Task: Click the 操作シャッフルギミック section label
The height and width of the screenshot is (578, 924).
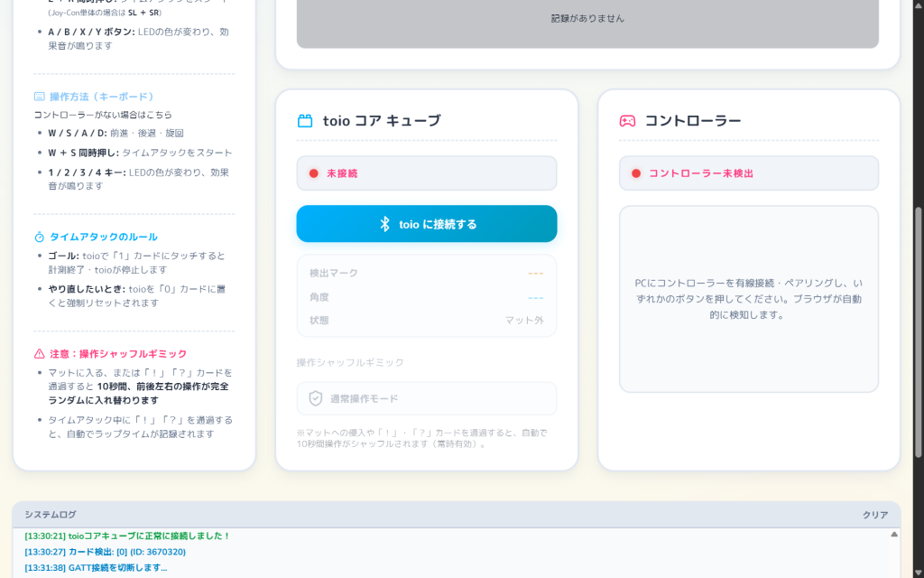Action: click(x=350, y=362)
